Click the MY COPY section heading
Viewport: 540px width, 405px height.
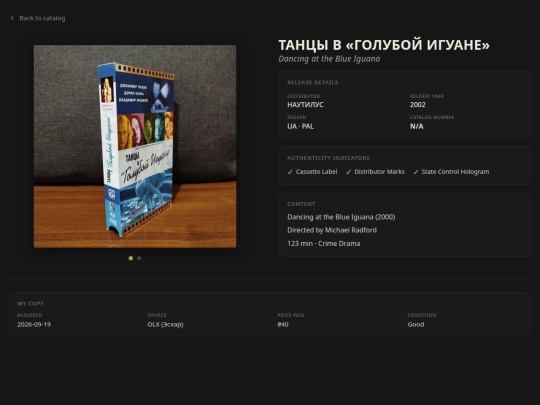pyautogui.click(x=31, y=304)
